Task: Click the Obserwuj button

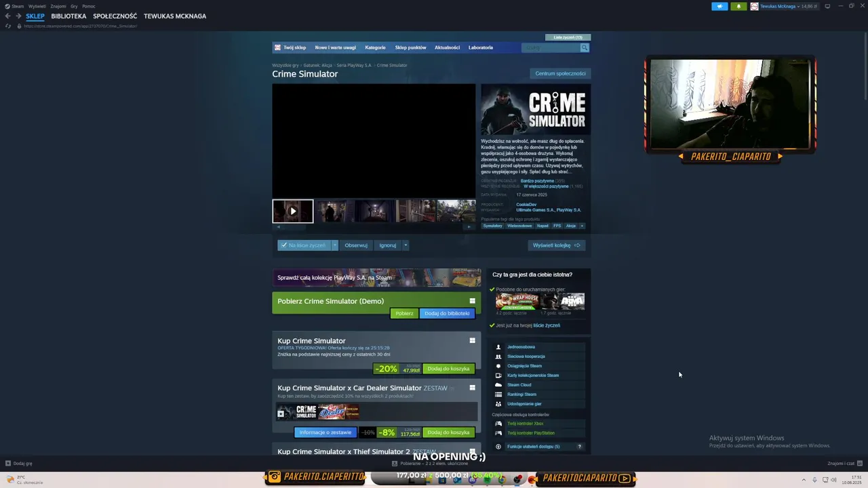Action: (356, 245)
